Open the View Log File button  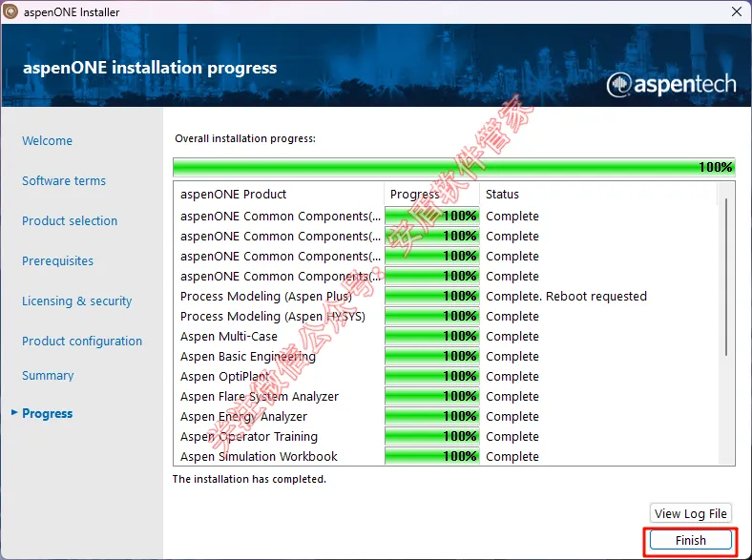tap(690, 513)
